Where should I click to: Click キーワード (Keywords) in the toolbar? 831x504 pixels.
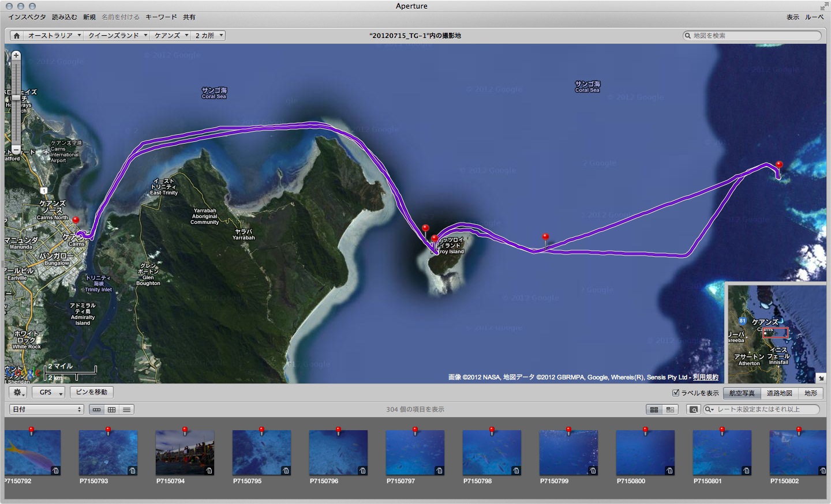(x=161, y=17)
